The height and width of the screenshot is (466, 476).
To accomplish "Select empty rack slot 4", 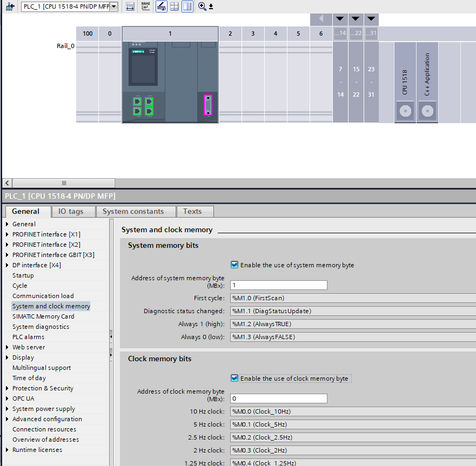I will pos(276,82).
